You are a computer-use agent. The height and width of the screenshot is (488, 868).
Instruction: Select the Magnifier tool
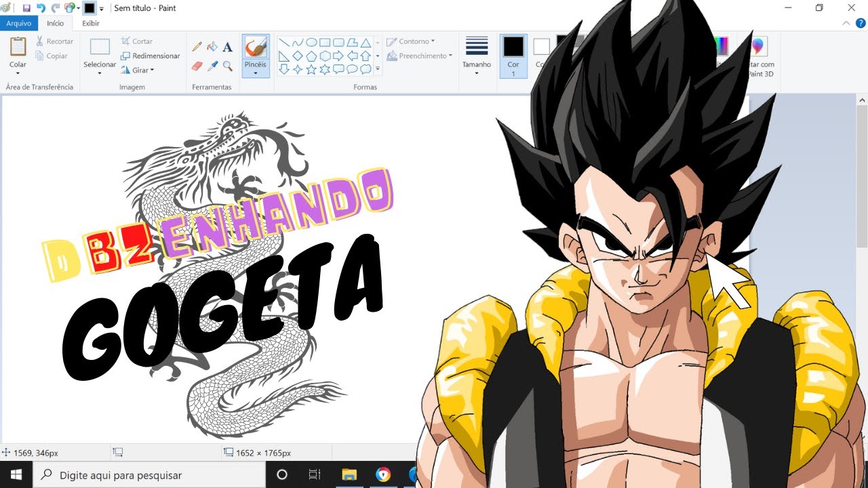coord(227,66)
